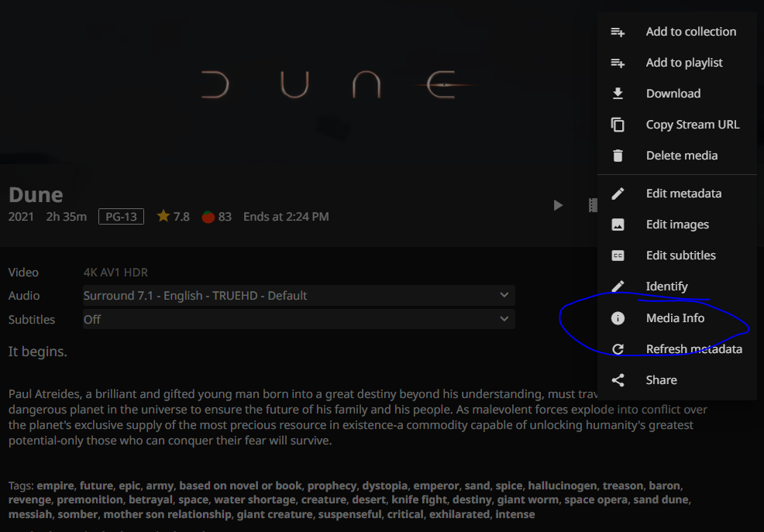Expand the Subtitles dropdown set to Off
Screen dimensions: 764x532
click(x=298, y=319)
